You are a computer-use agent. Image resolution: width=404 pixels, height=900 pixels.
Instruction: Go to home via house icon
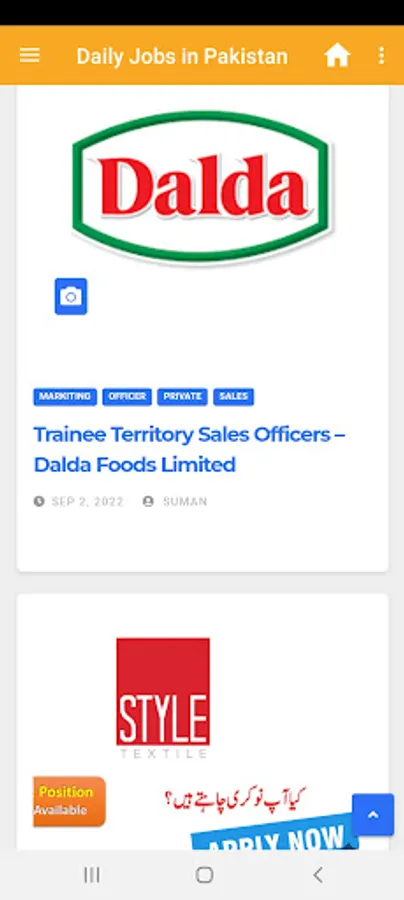tap(337, 56)
